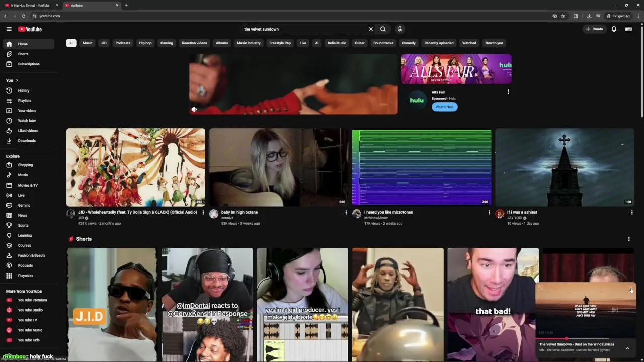Open the hamburger guide menu
Screen dimensions: 644x362
coord(9,29)
